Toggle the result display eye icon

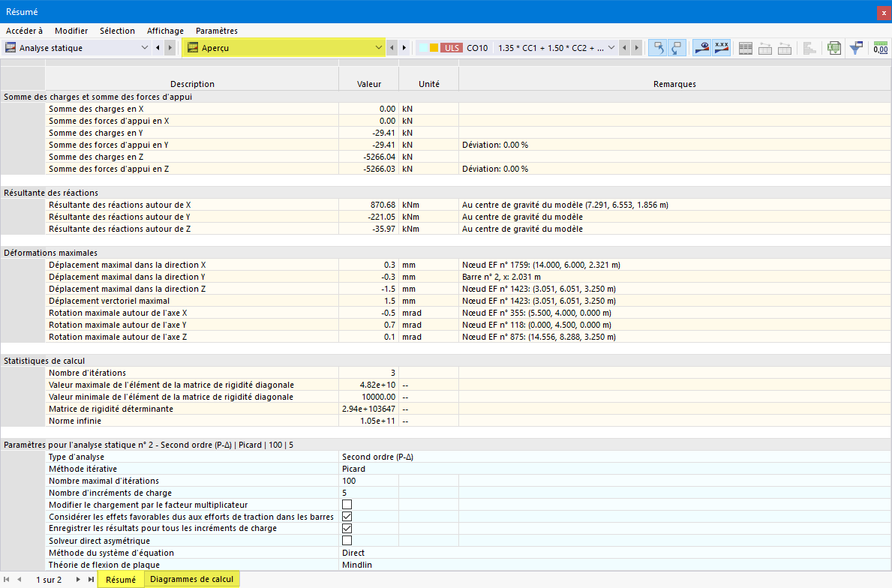tap(702, 48)
